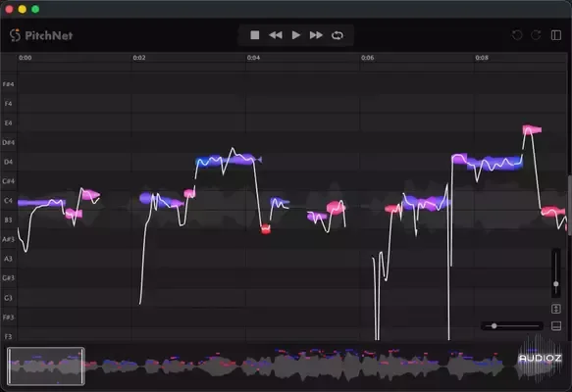Click the A3 pitch label
Image resolution: width=572 pixels, height=392 pixels.
[x=8, y=259]
